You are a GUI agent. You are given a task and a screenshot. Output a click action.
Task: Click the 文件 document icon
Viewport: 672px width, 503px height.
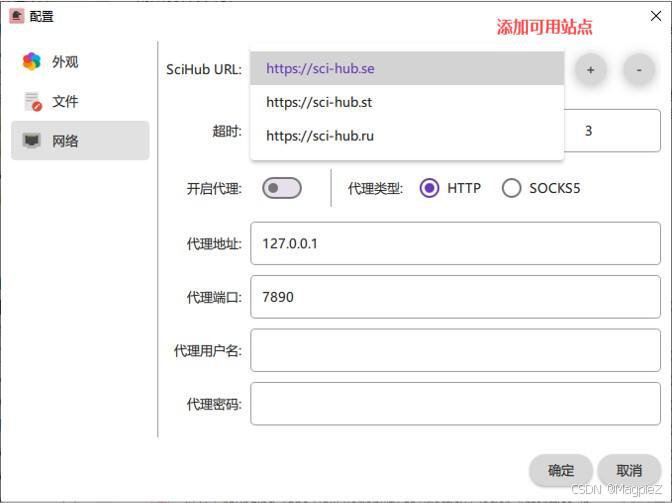[33, 102]
